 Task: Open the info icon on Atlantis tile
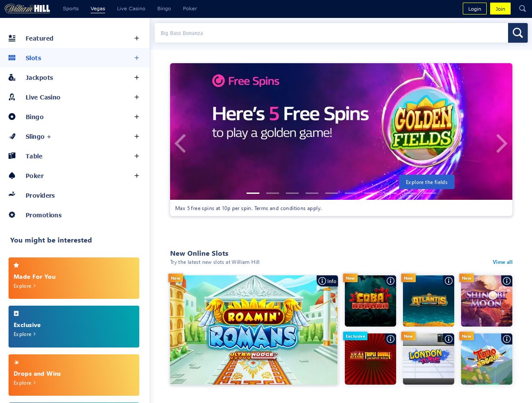[x=449, y=281]
